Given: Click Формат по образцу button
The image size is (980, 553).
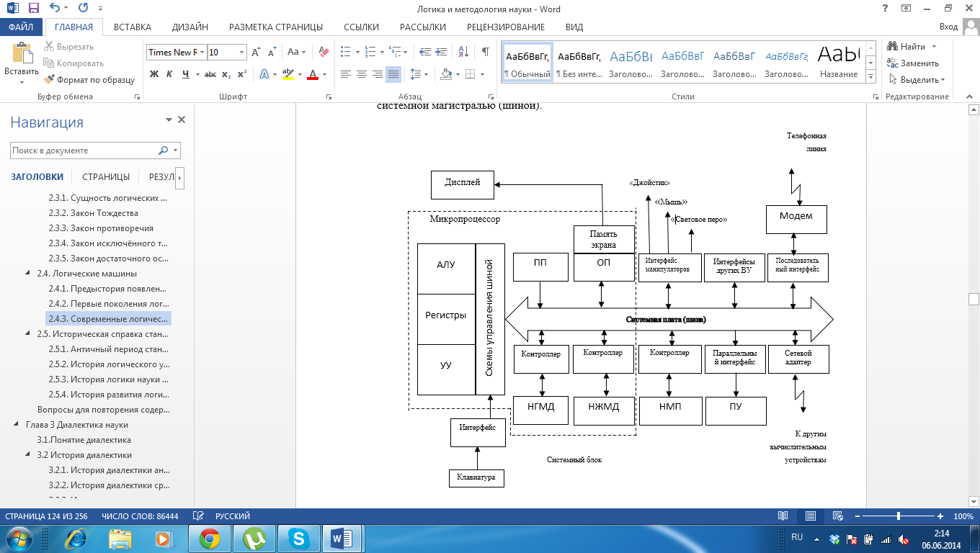Looking at the screenshot, I should click(x=89, y=80).
